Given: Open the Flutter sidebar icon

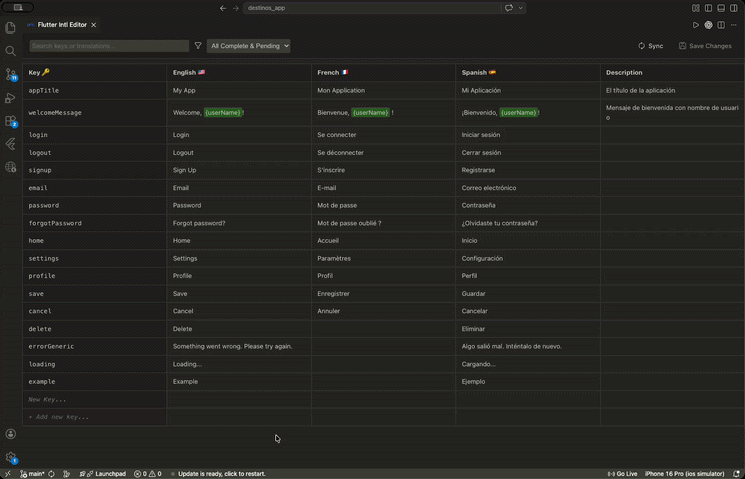Looking at the screenshot, I should click(10, 144).
